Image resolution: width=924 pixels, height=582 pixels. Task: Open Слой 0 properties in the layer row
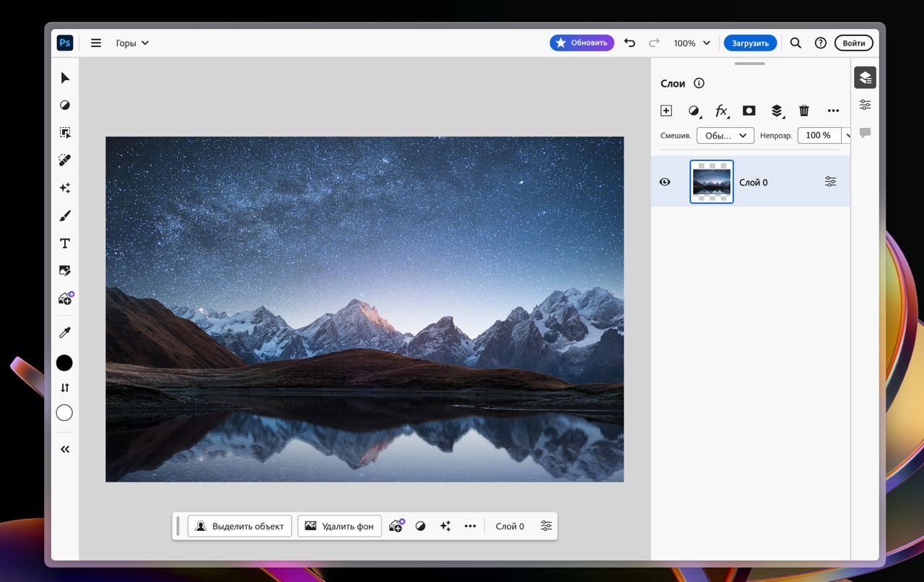click(x=830, y=182)
